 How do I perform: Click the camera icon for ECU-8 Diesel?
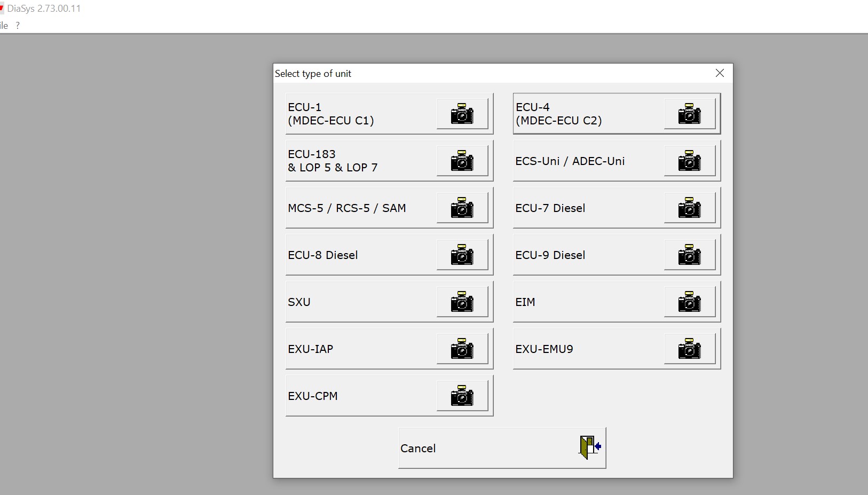click(x=462, y=254)
